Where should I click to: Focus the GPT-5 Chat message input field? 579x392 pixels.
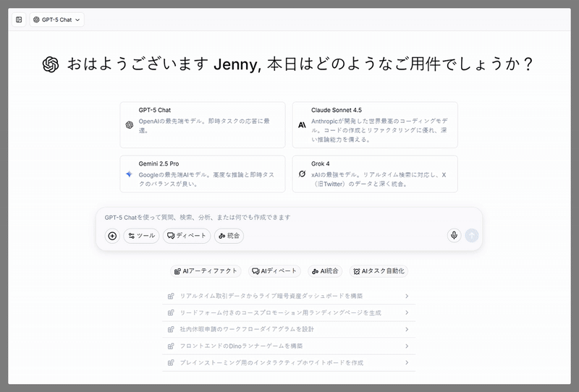[289, 218]
